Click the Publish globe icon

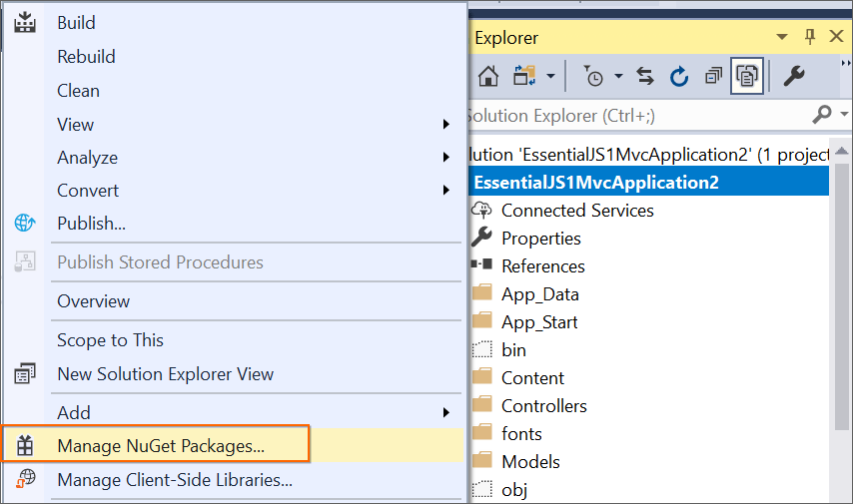(x=25, y=223)
